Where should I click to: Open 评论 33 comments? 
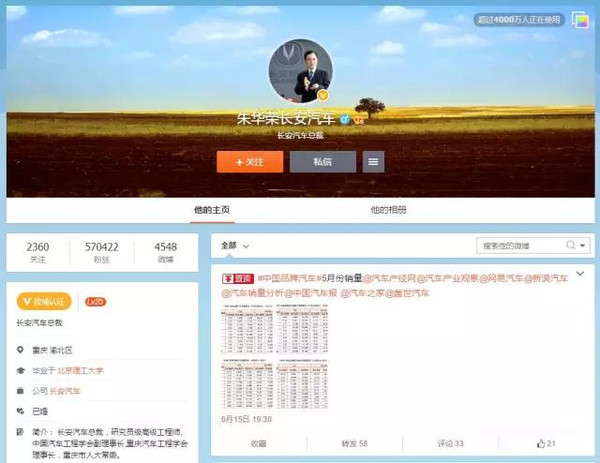(450, 443)
